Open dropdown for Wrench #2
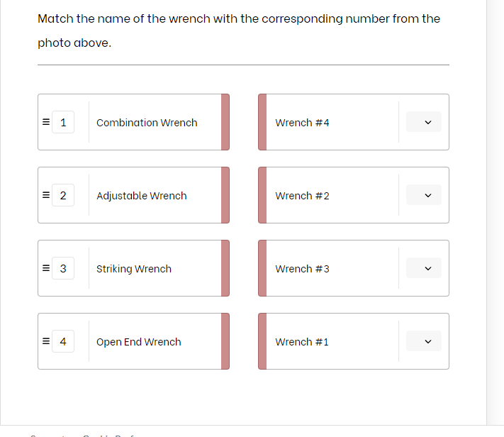The width and height of the screenshot is (504, 437). pyautogui.click(x=424, y=195)
